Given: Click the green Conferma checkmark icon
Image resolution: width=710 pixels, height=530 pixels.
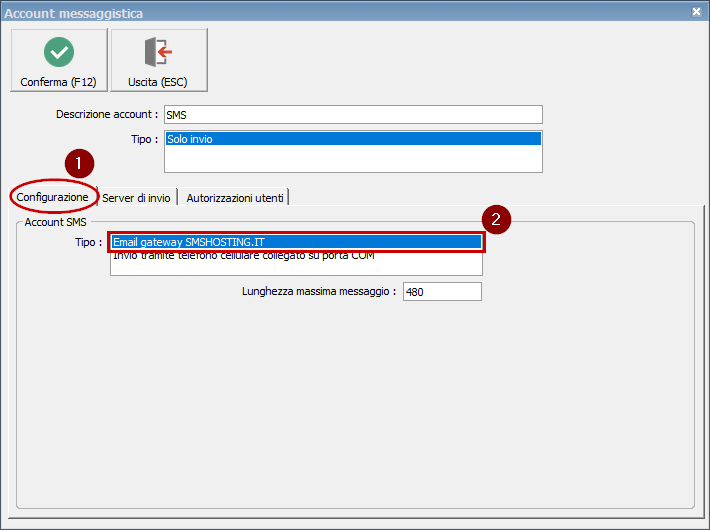Looking at the screenshot, I should (x=59, y=52).
